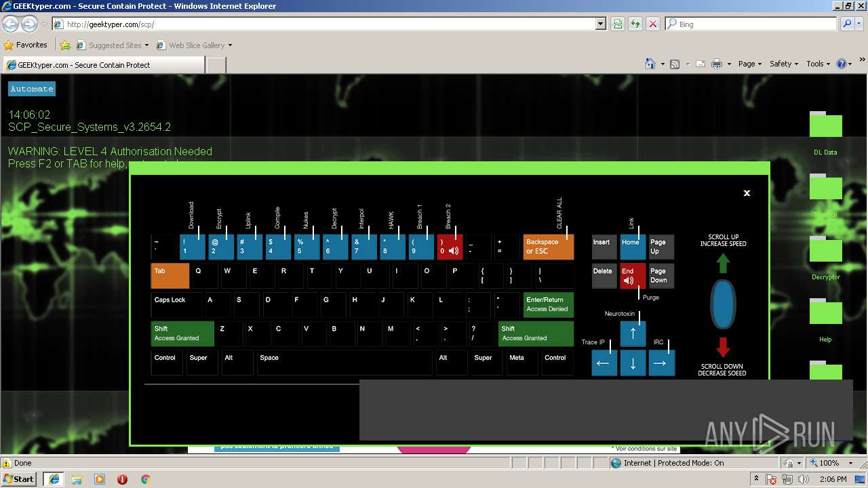Click the up arrow Neurotoxin key

(x=633, y=333)
